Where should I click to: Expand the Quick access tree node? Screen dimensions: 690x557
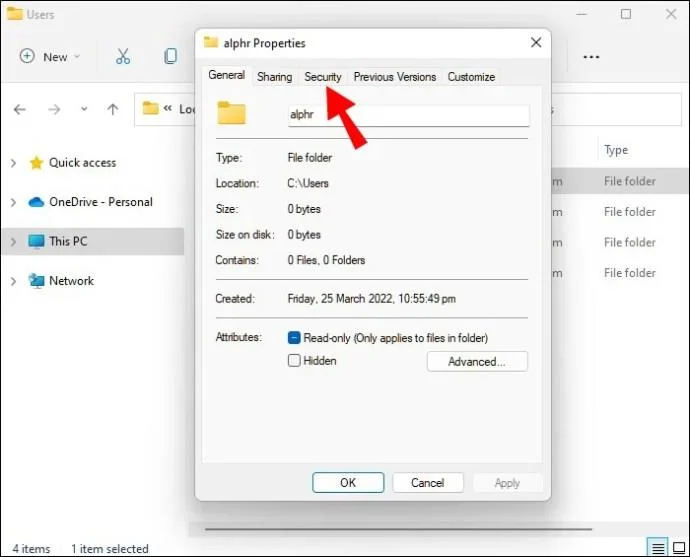(13, 163)
